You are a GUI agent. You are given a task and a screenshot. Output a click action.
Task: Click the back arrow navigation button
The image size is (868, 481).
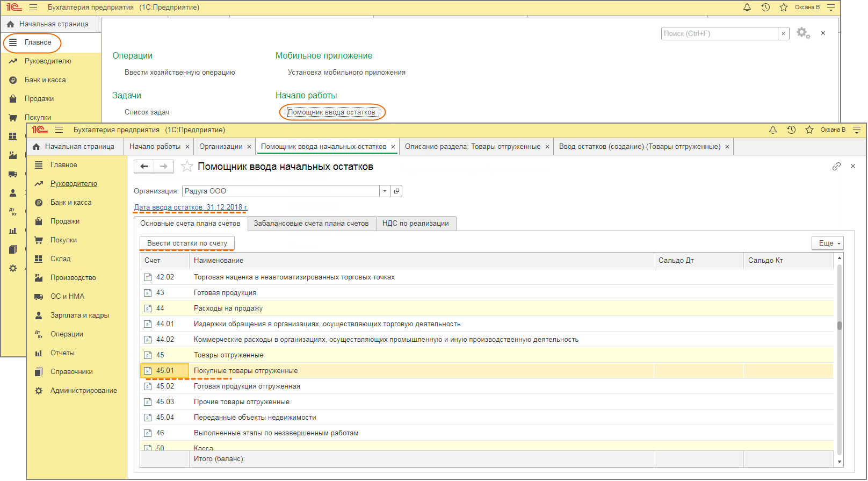(x=144, y=167)
